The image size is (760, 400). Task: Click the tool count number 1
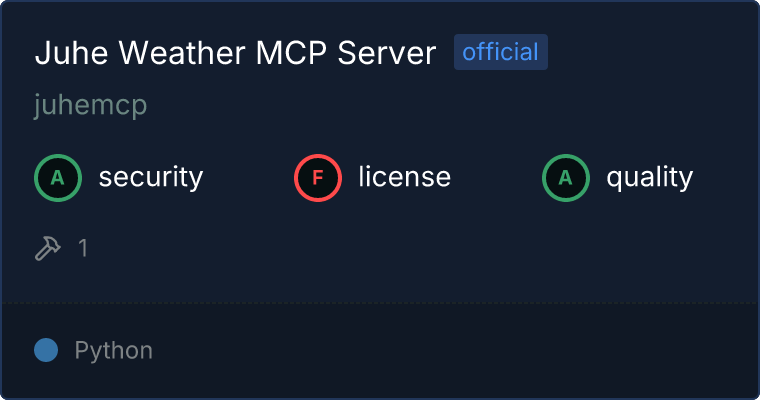[83, 248]
